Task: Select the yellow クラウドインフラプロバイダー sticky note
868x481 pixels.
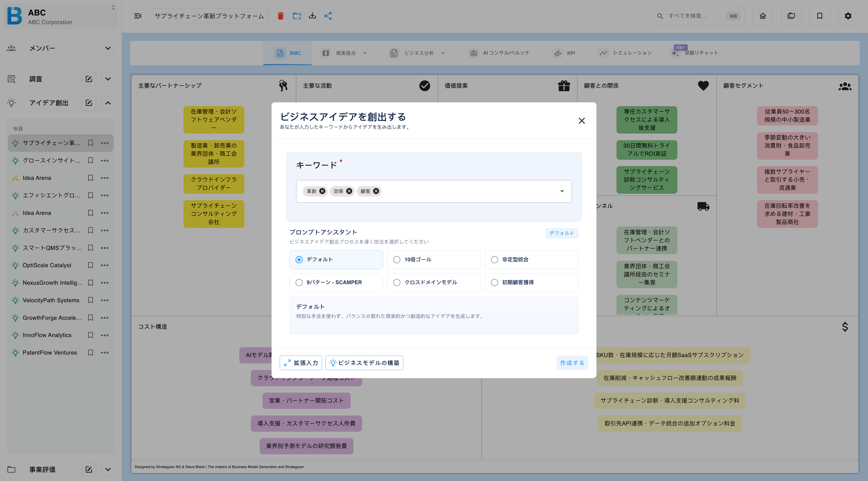Action: pyautogui.click(x=214, y=184)
